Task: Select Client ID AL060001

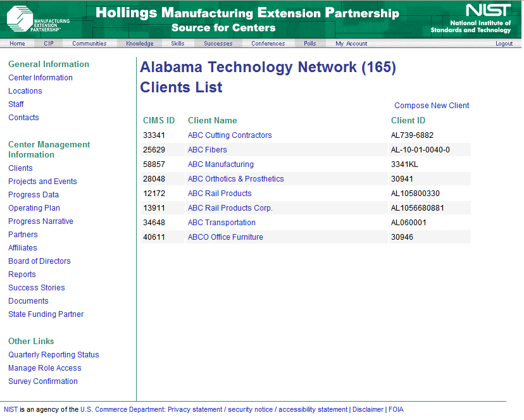Action: pyautogui.click(x=409, y=223)
